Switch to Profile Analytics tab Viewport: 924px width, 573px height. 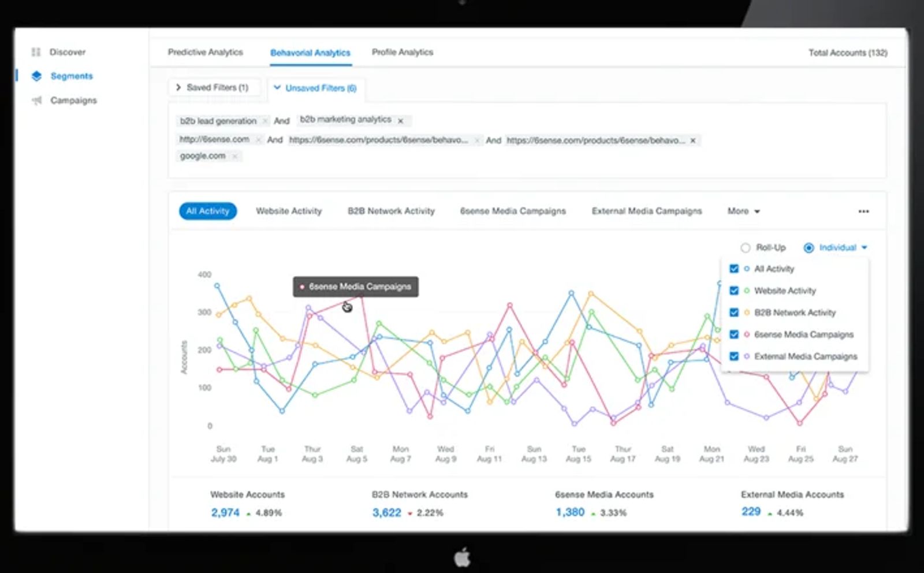(403, 52)
